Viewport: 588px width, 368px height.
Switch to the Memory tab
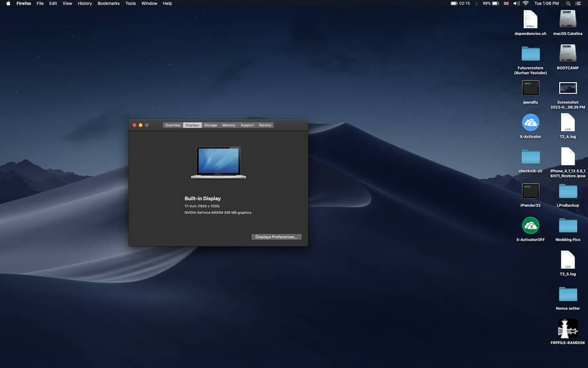(228, 125)
